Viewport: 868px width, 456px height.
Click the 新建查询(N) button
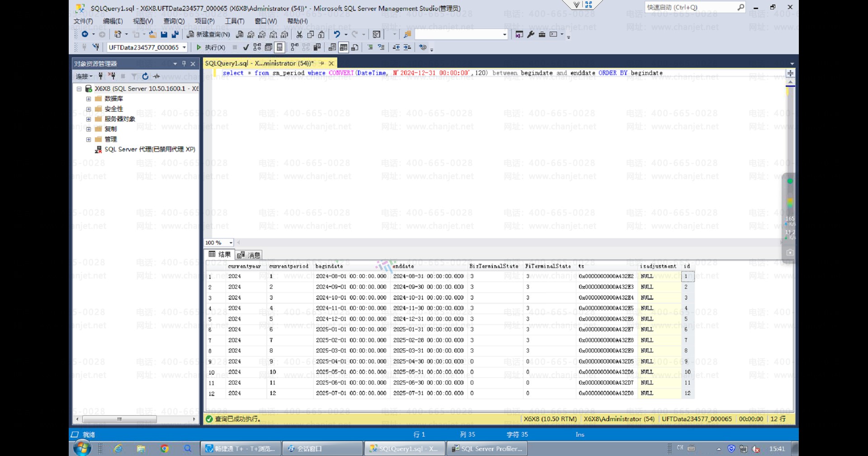208,34
